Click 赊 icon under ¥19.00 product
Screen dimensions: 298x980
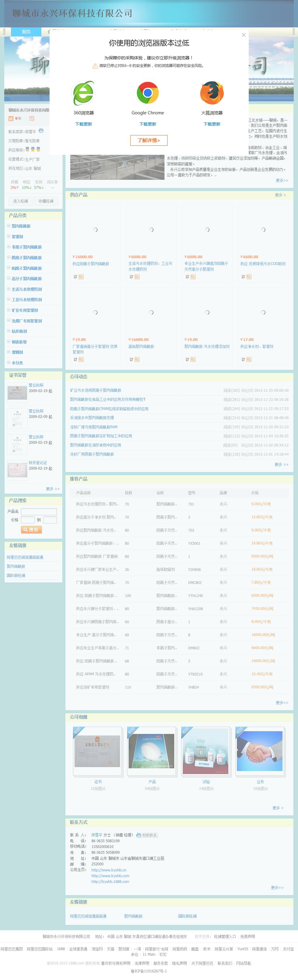pyautogui.click(x=193, y=359)
